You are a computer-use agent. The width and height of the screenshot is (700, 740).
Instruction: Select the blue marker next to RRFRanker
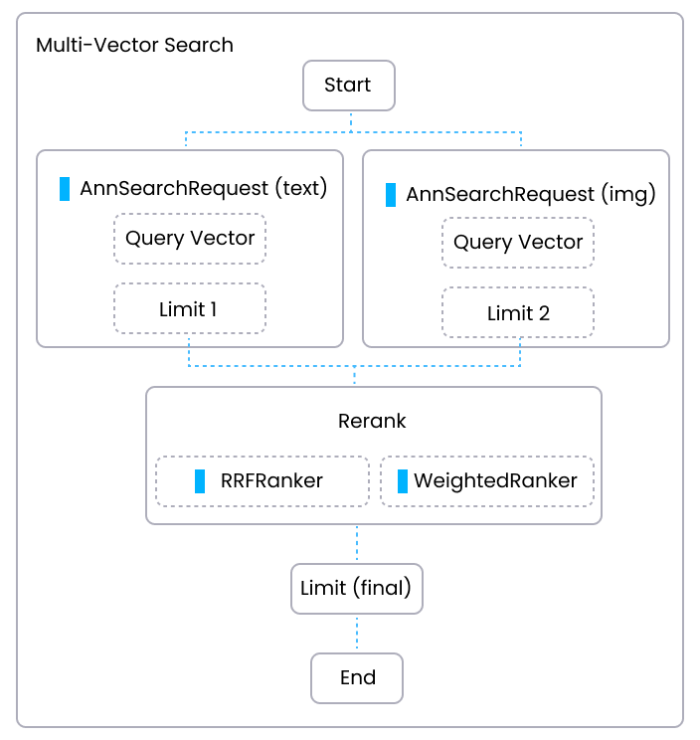200,481
